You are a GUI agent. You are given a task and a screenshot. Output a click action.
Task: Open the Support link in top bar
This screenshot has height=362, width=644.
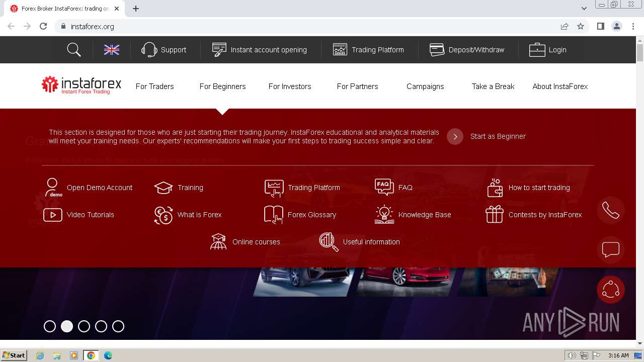pyautogui.click(x=174, y=50)
